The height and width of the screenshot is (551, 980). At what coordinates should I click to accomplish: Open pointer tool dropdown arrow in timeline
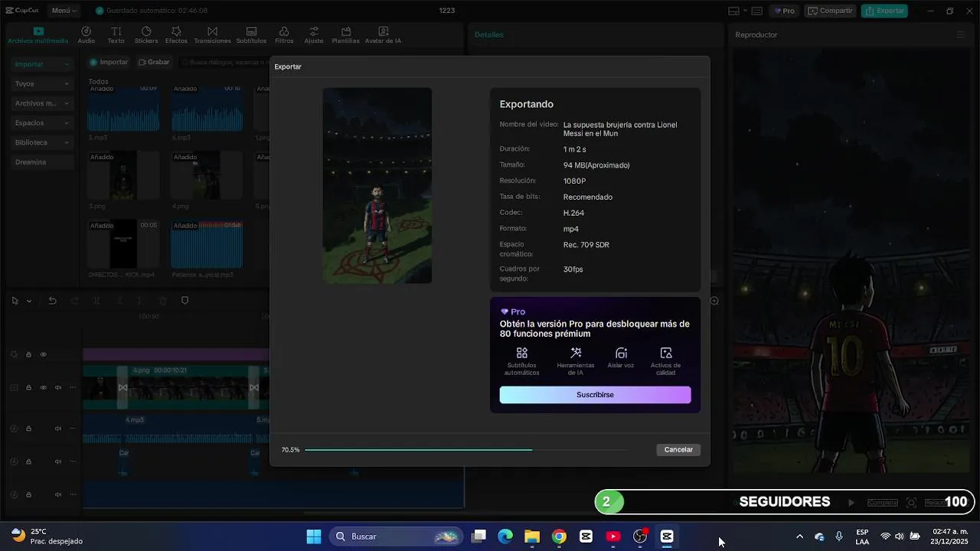(x=29, y=301)
